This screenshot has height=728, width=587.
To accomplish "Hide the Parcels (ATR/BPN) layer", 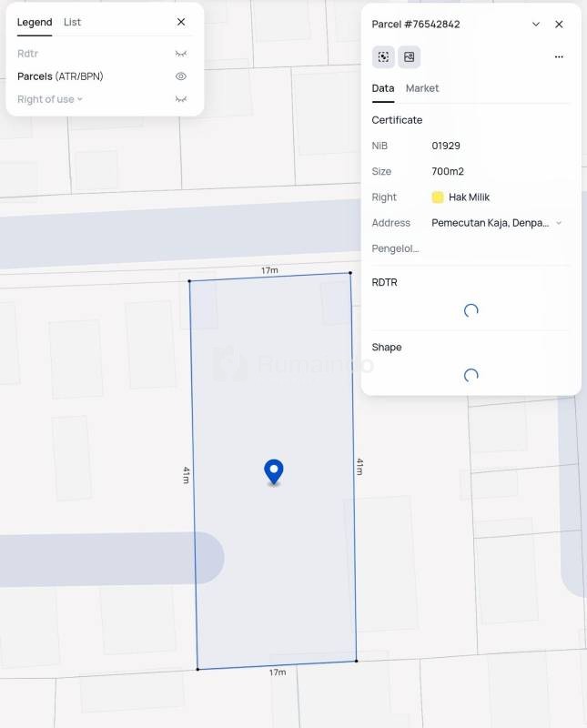I will point(181,76).
